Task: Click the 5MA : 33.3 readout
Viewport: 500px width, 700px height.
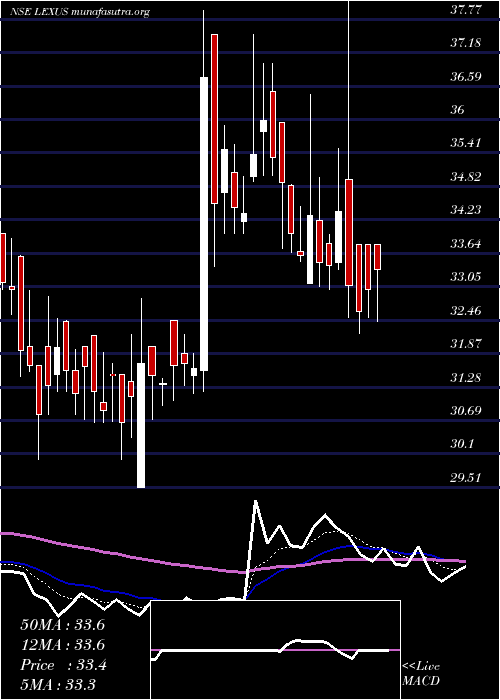Action: point(58,685)
